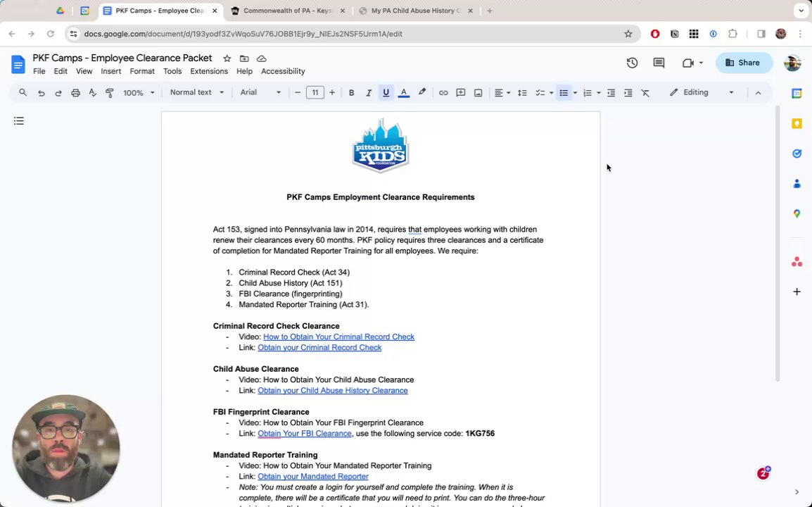Open the checklist dropdown arrow

pyautogui.click(x=551, y=93)
